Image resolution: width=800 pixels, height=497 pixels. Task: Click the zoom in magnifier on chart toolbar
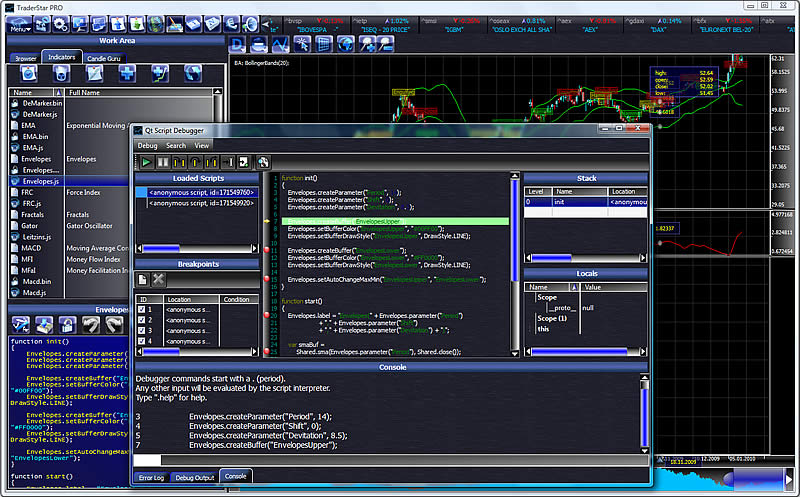(x=367, y=44)
